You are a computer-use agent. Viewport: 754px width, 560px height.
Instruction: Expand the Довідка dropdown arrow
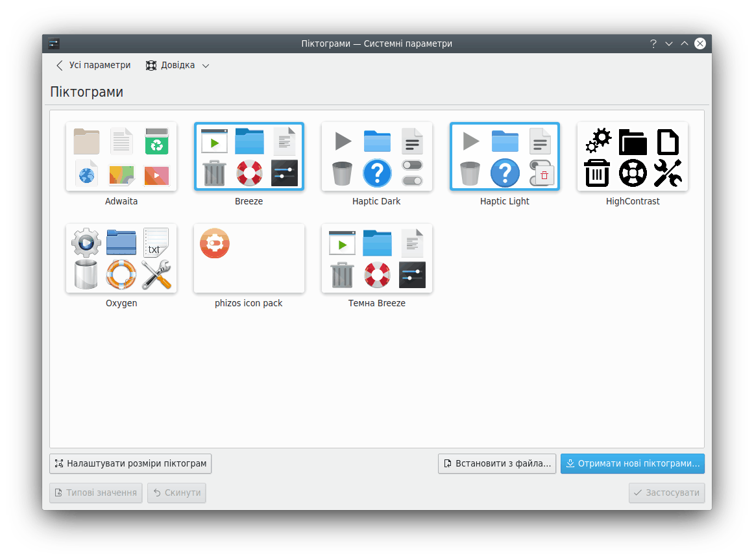point(206,66)
